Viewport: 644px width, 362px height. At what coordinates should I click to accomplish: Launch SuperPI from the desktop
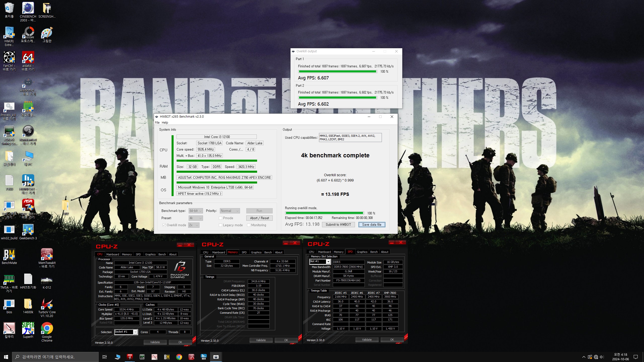28,330
